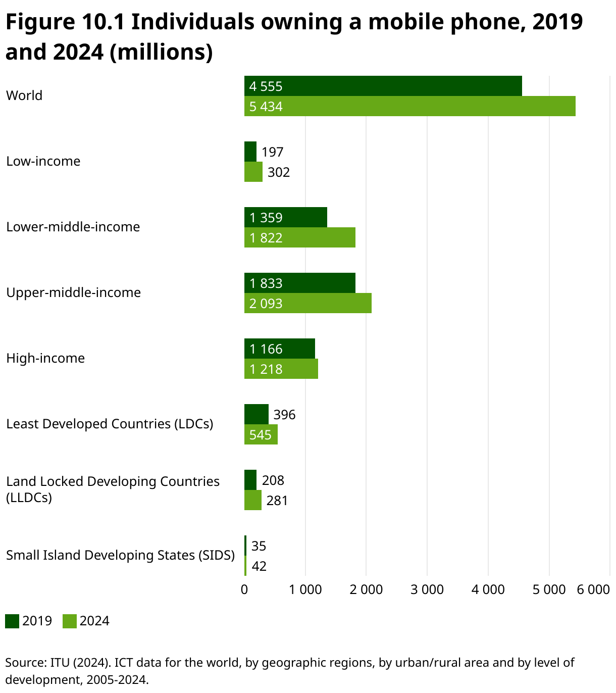Click the World category label

pos(24,95)
